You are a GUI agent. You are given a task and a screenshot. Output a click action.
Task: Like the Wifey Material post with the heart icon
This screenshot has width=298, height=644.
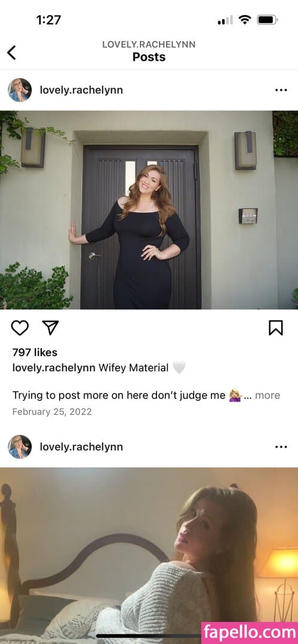click(x=20, y=328)
